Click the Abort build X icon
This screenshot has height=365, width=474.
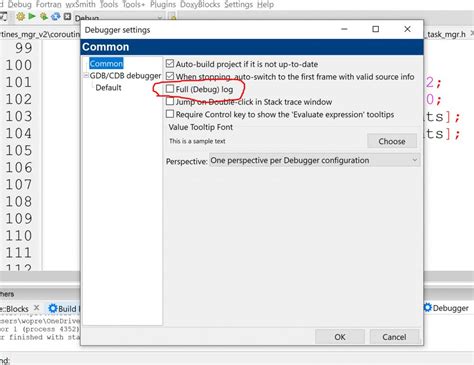(x=67, y=16)
